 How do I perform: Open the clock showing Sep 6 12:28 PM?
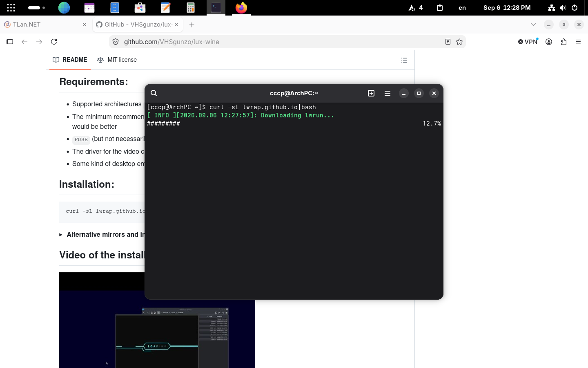point(507,8)
